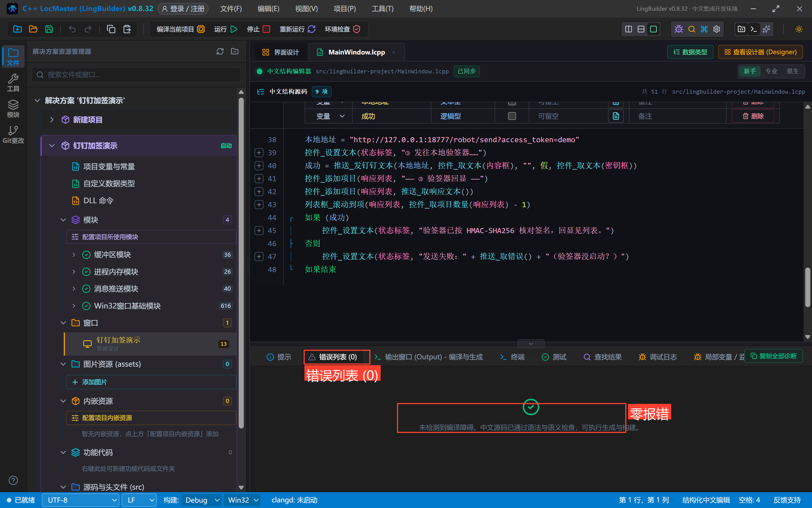
Task: Click the 搜索文件或窗口 search field
Action: 136,75
